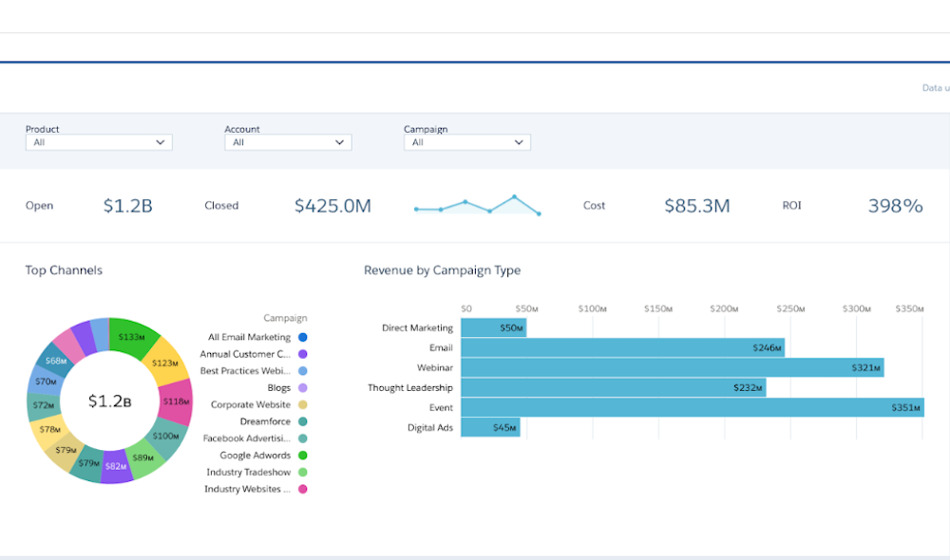Select the Corporate Website legend dot
Viewport: 950px width, 560px height.
pyautogui.click(x=302, y=404)
